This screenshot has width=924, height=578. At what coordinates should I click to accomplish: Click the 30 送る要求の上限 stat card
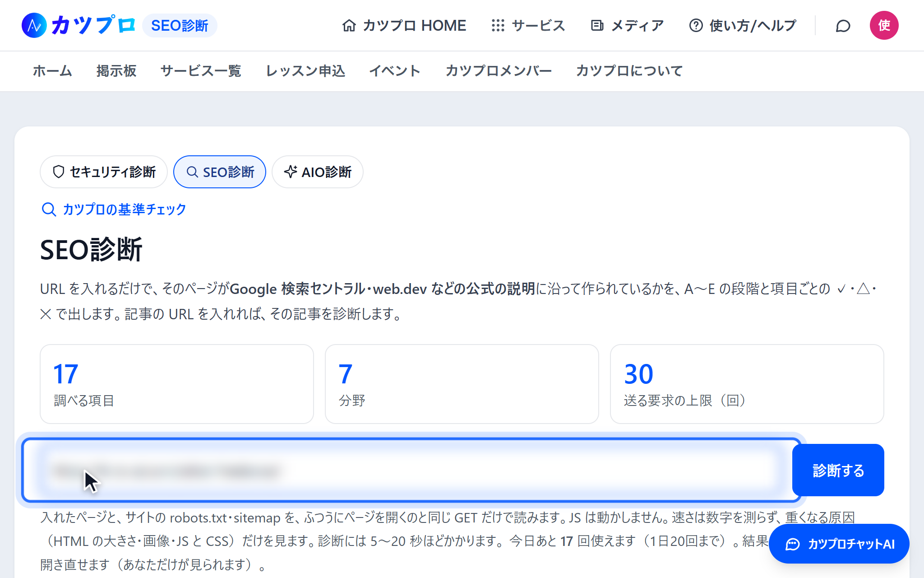(747, 384)
